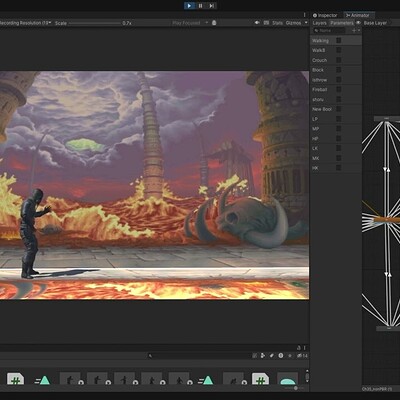Viewport: 400px width, 400px height.
Task: Click the search-by-log-type icon in Project panel
Action: tap(281, 356)
